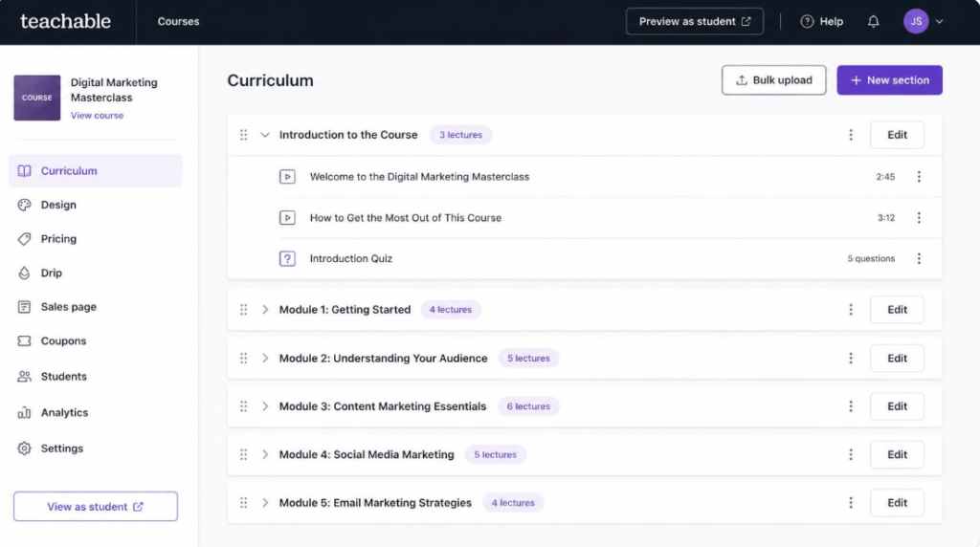
Task: Click video icon of How to Get the Most lecture
Action: click(287, 218)
